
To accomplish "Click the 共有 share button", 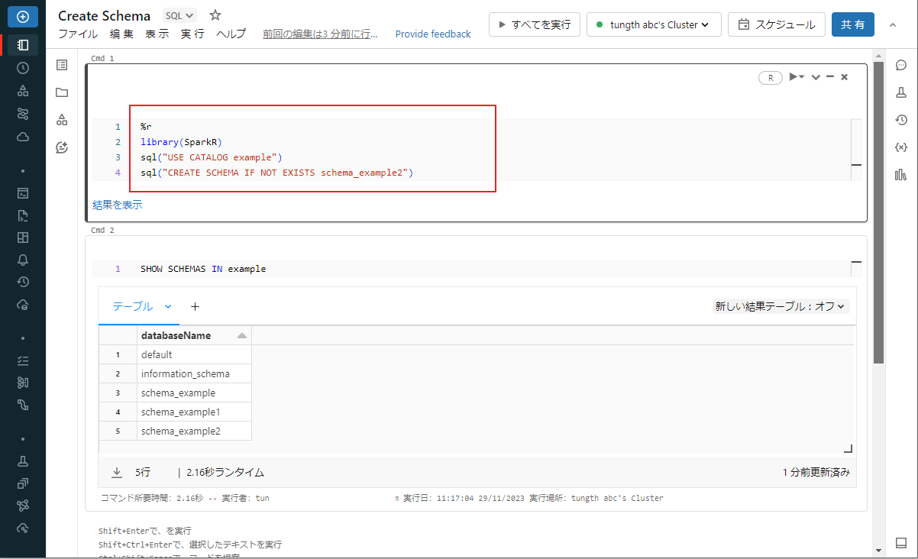I will (852, 25).
